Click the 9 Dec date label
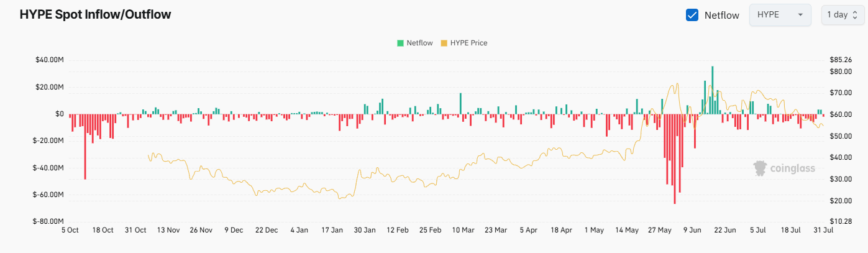The width and height of the screenshot is (868, 253). pos(234,230)
